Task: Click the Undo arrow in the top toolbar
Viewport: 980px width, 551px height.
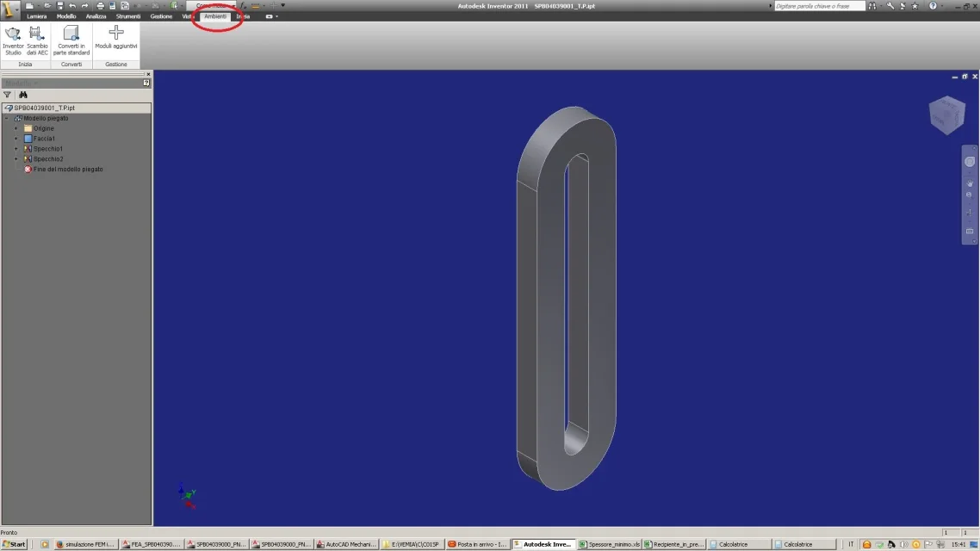Action: [72, 6]
